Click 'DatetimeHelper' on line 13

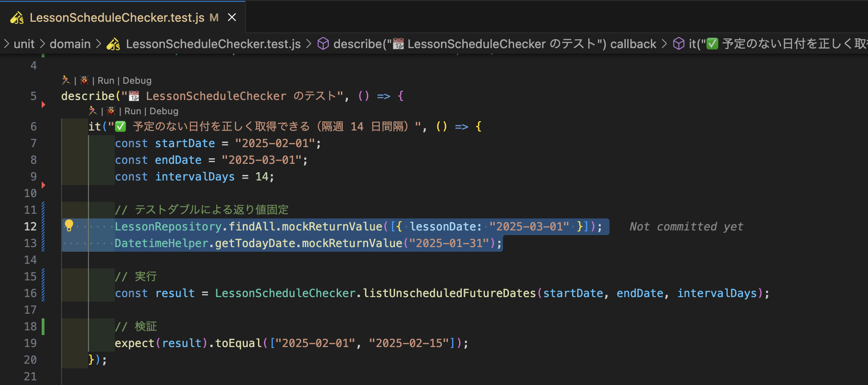click(162, 243)
